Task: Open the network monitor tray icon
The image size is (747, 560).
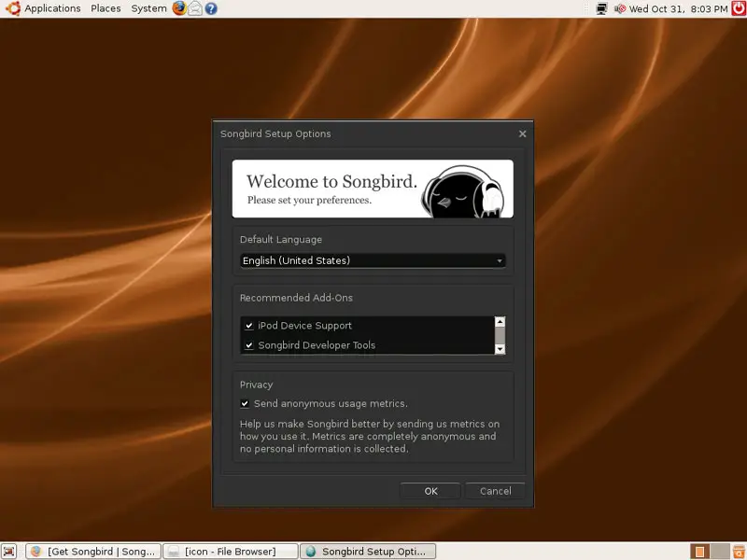Action: (x=601, y=8)
